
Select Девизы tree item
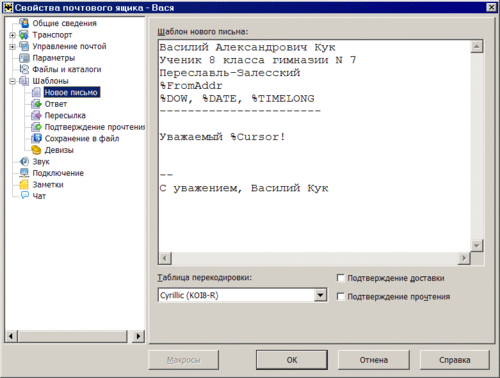click(59, 150)
